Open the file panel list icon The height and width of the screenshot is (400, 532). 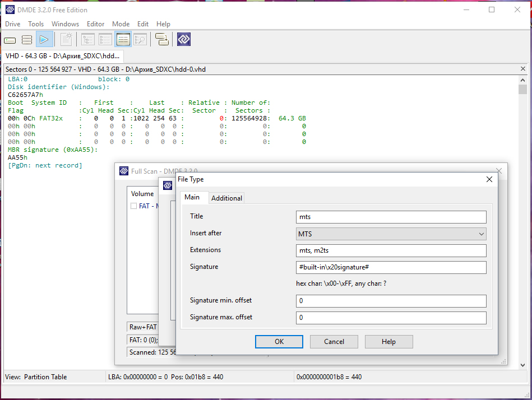[x=105, y=40]
